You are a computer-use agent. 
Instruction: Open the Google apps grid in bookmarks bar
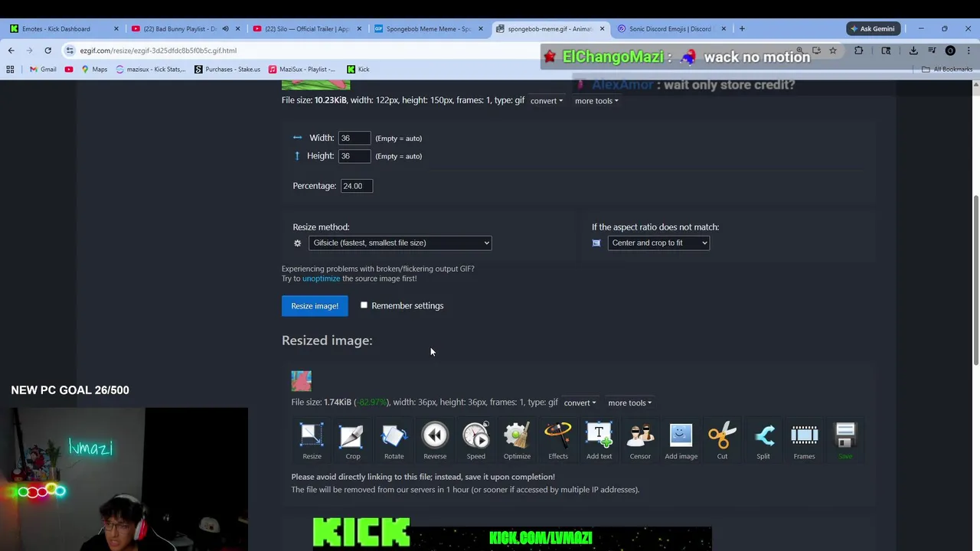coord(10,69)
